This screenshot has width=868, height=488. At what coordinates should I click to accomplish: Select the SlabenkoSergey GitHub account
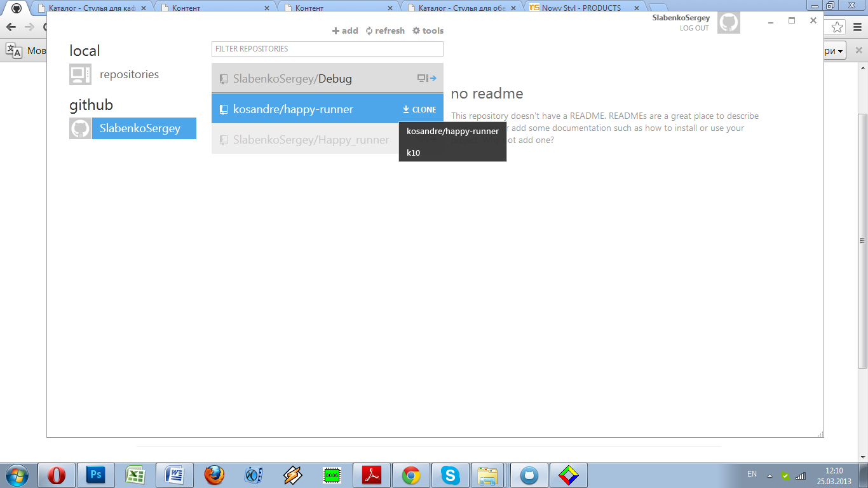click(144, 128)
